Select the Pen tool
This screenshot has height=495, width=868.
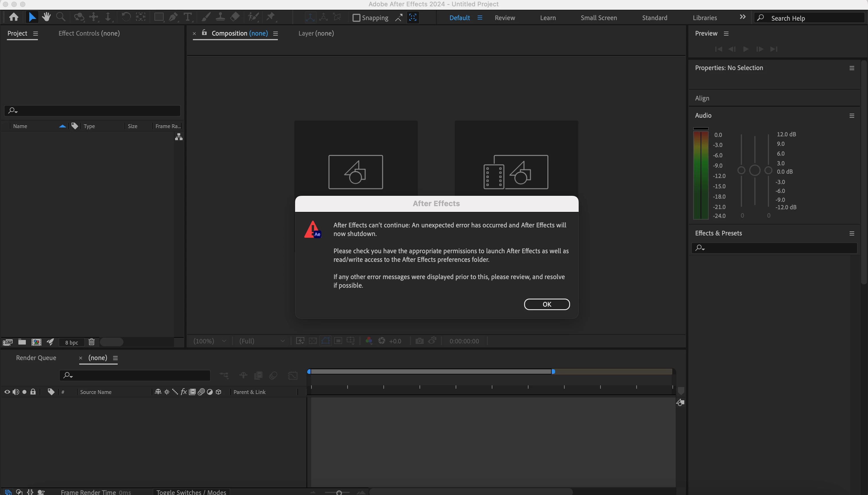tap(173, 17)
